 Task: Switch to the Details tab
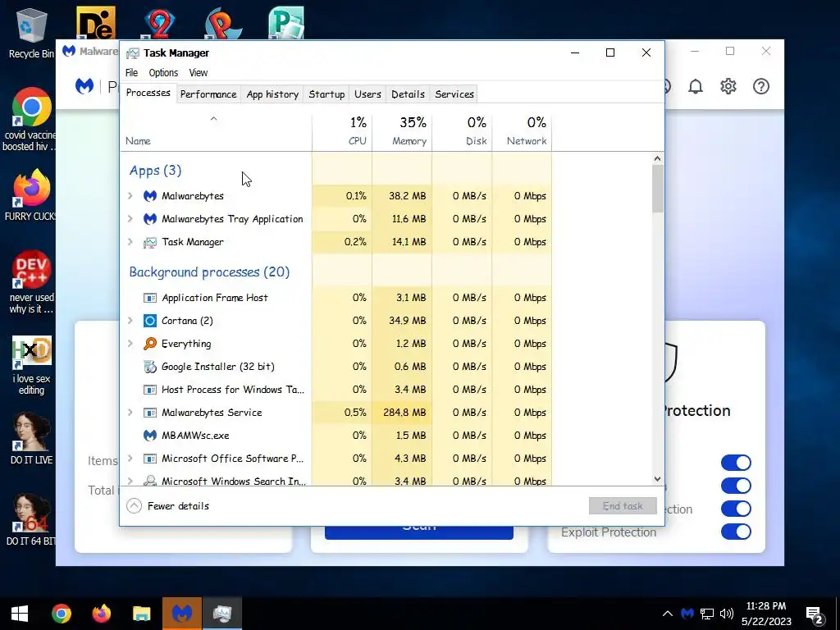coord(408,94)
